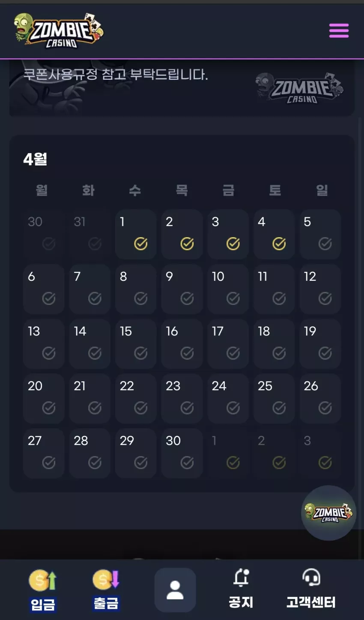Tap the 4월 month heading
This screenshot has height=620, width=364.
pyautogui.click(x=35, y=159)
